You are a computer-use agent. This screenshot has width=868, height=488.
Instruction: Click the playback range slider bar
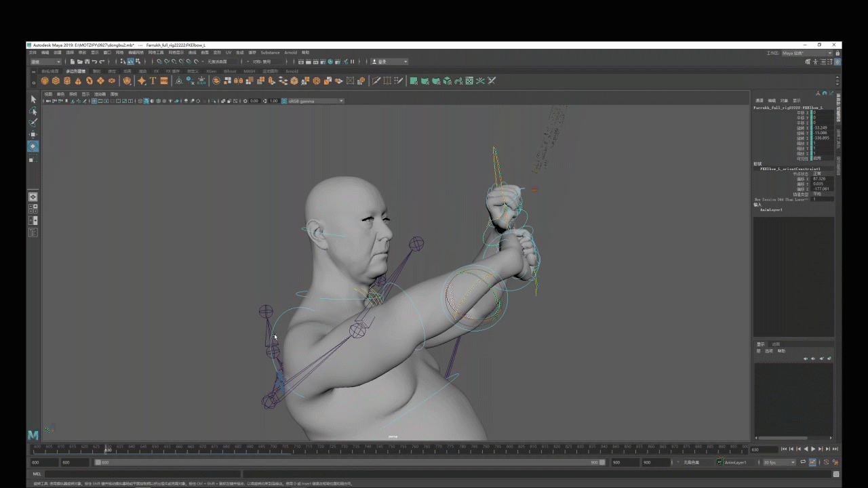(x=350, y=462)
